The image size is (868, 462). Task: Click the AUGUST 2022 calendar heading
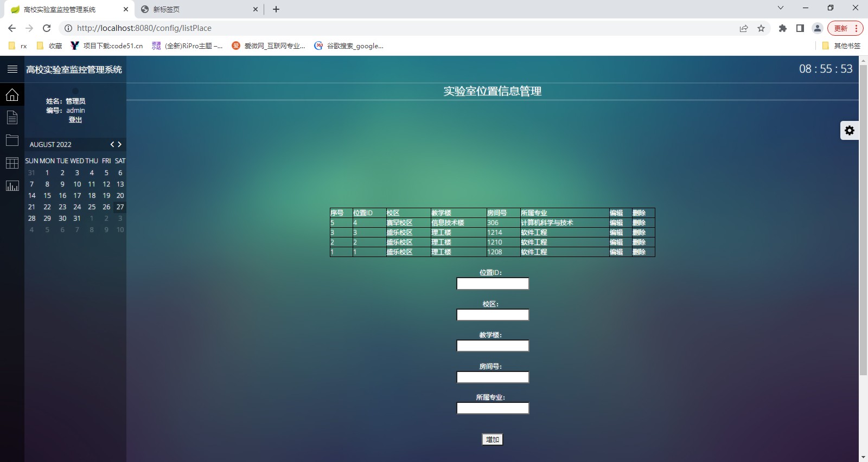tap(50, 145)
